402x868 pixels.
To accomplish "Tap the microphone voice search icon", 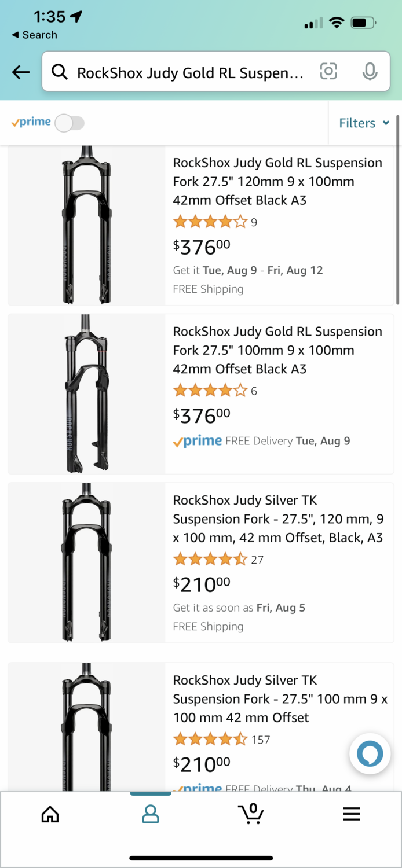I will click(x=370, y=72).
